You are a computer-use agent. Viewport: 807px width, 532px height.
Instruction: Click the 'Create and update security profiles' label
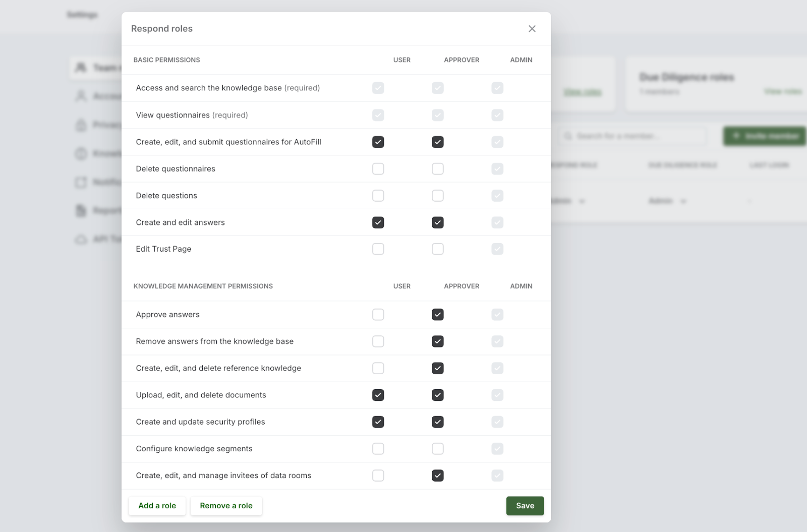click(x=200, y=422)
